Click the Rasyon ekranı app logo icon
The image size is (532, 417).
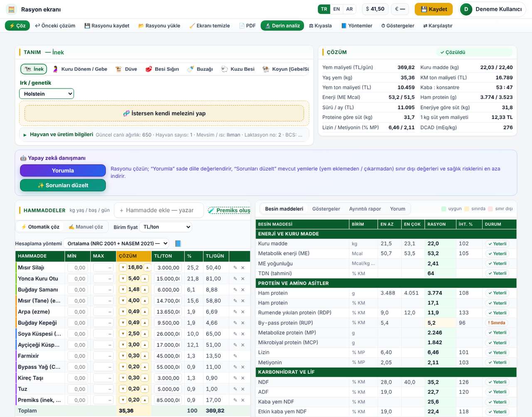coord(11,9)
